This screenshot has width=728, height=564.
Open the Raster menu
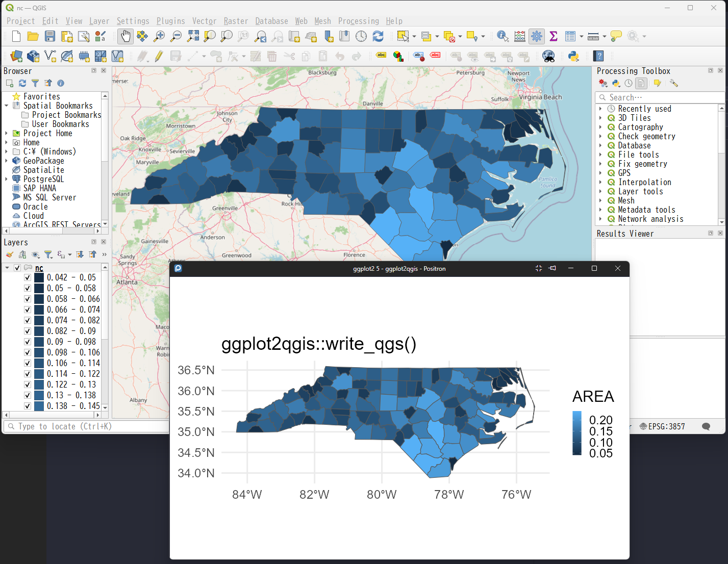tap(236, 21)
